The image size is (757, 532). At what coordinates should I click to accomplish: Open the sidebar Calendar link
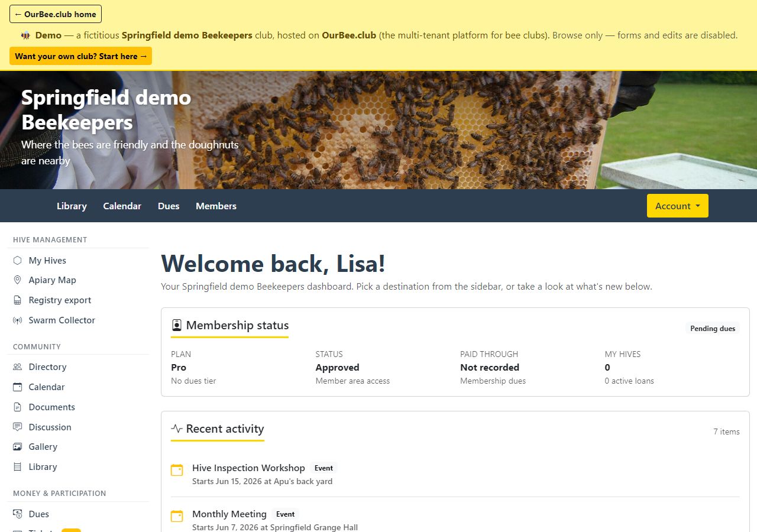[x=47, y=387]
